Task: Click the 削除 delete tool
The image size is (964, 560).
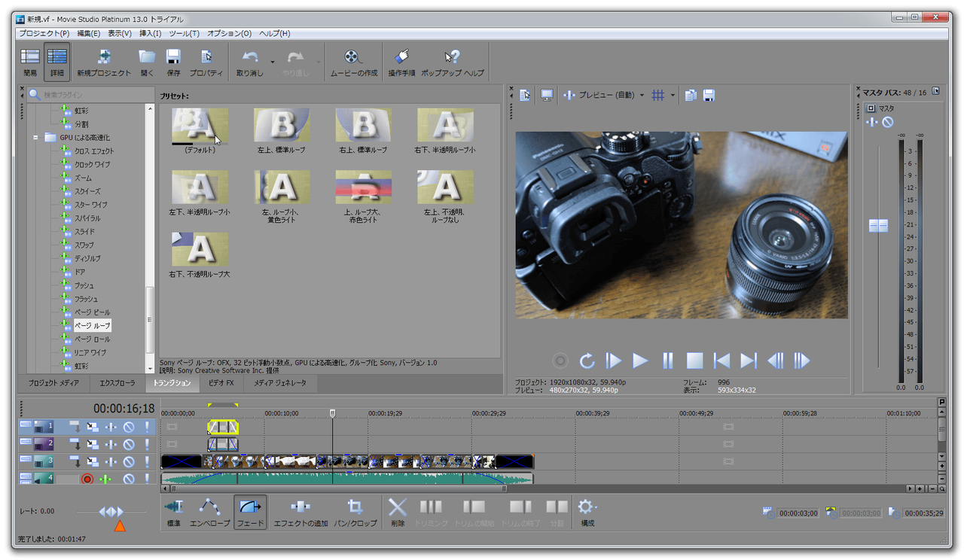Action: (398, 512)
